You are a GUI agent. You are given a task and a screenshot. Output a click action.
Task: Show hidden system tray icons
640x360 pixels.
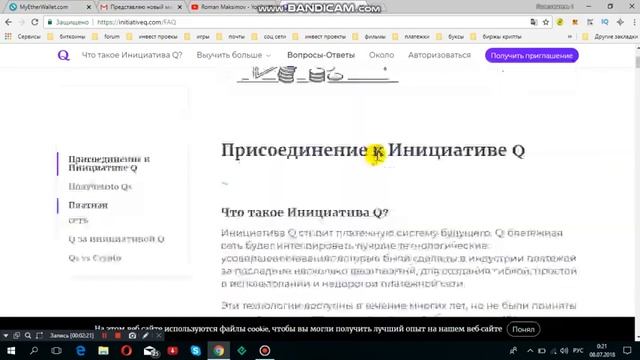(530, 351)
